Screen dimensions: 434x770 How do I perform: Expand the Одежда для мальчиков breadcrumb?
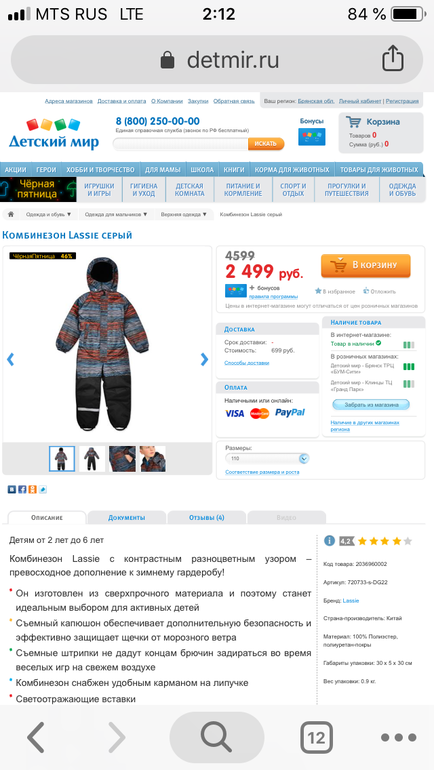click(x=116, y=214)
